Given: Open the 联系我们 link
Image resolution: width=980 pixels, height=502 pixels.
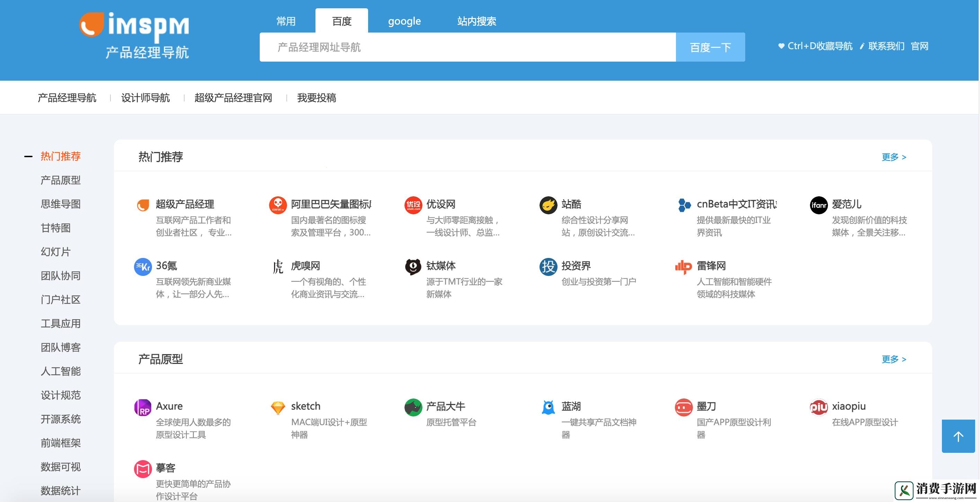Looking at the screenshot, I should (886, 46).
